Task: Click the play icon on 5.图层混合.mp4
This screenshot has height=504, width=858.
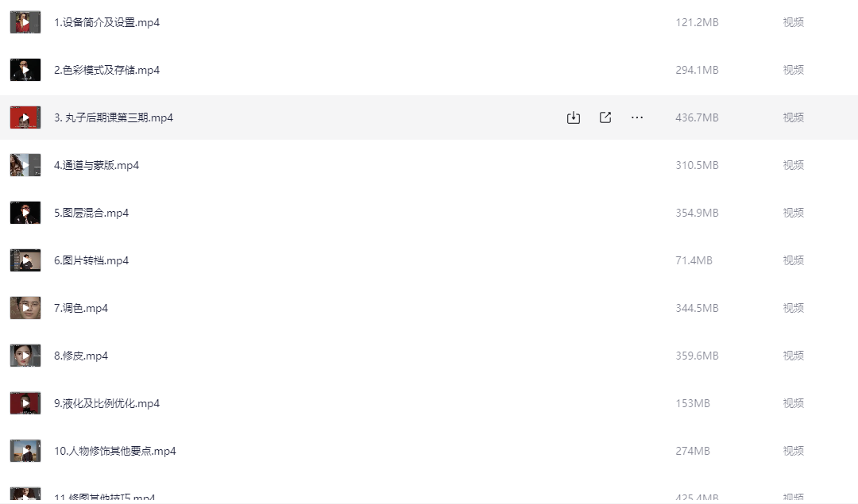Action: point(25,213)
